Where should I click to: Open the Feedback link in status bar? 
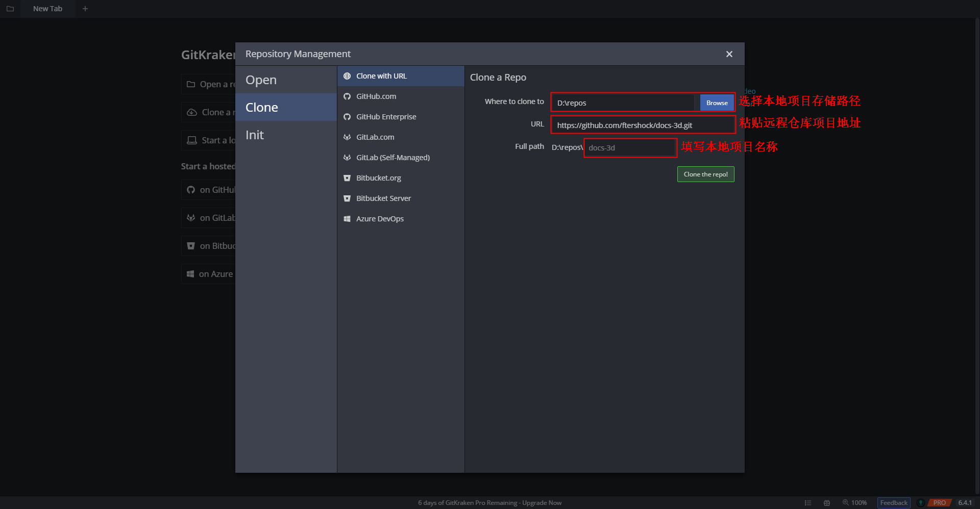click(893, 503)
